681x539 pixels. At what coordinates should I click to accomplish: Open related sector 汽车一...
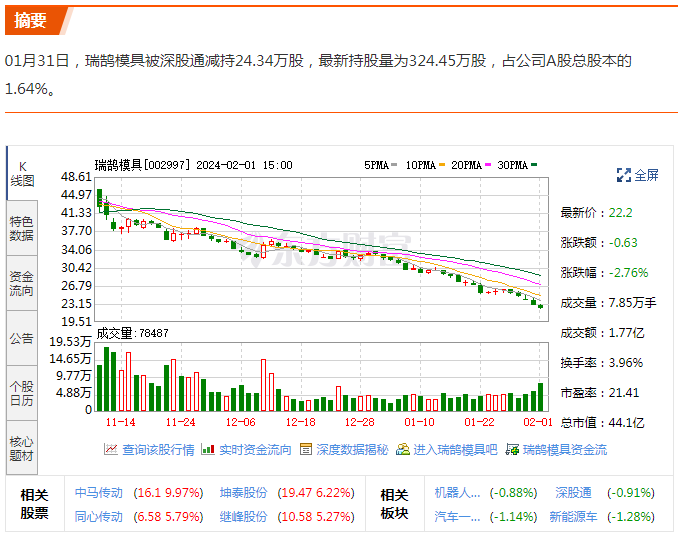[457, 516]
